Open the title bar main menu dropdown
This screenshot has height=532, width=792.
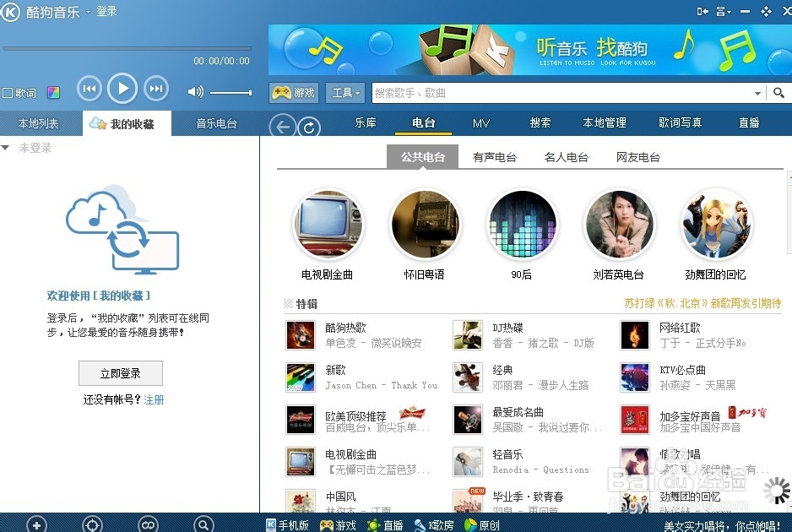point(724,11)
